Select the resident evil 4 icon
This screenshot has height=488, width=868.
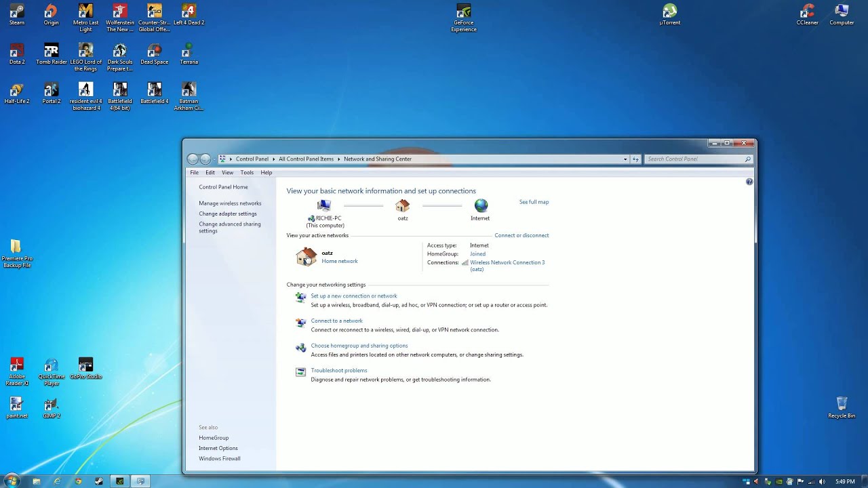(85, 96)
